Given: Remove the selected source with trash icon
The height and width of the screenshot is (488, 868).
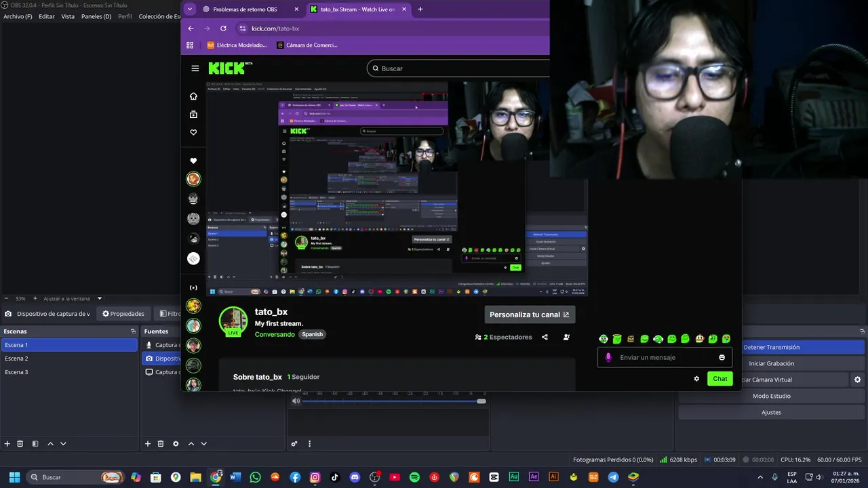Looking at the screenshot, I should pyautogui.click(x=161, y=444).
